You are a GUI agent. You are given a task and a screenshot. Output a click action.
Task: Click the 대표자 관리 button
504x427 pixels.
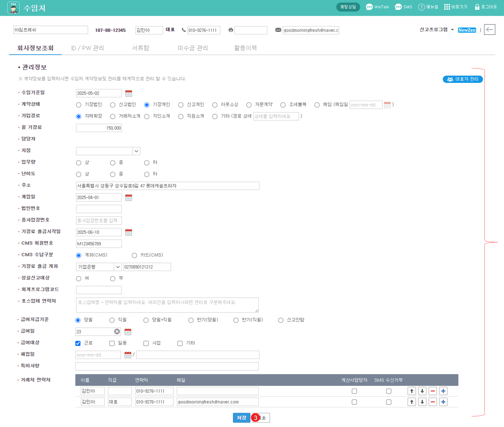point(462,79)
